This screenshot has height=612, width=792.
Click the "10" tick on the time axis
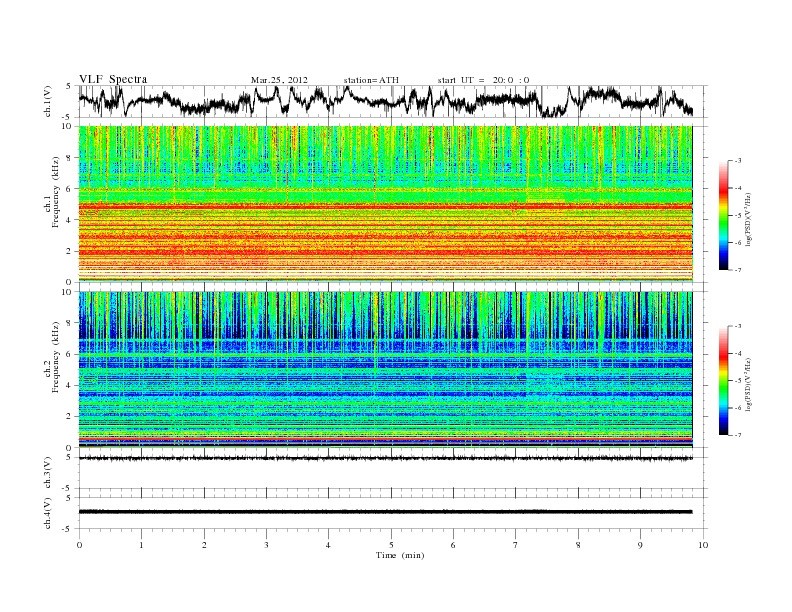(703, 545)
